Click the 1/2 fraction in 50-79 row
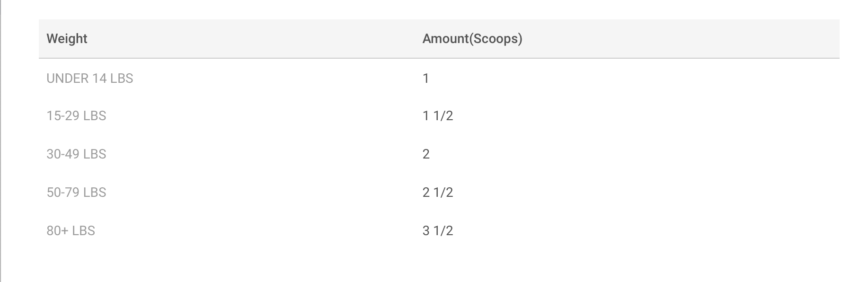 pyautogui.click(x=443, y=193)
